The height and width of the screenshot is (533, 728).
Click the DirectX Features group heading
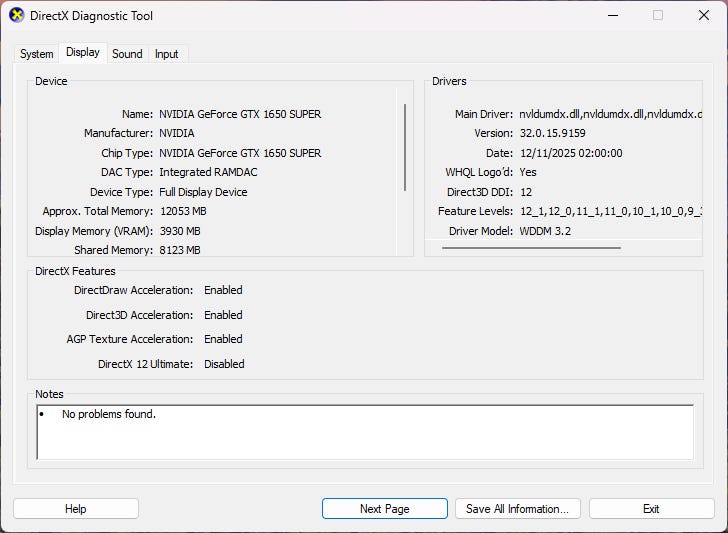(75, 271)
